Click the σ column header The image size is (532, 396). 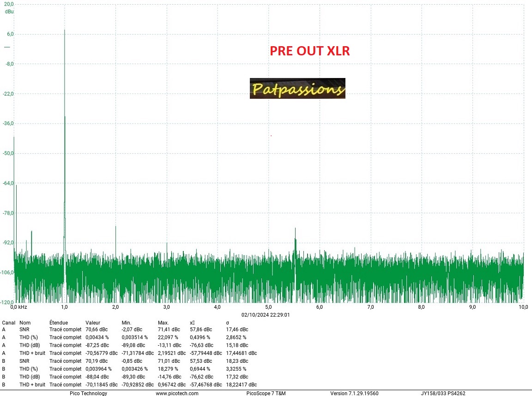pos(227,323)
